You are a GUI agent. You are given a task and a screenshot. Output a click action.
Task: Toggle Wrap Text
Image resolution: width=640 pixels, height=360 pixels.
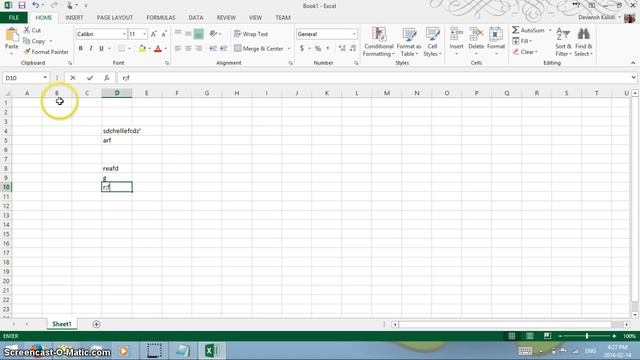click(x=251, y=34)
